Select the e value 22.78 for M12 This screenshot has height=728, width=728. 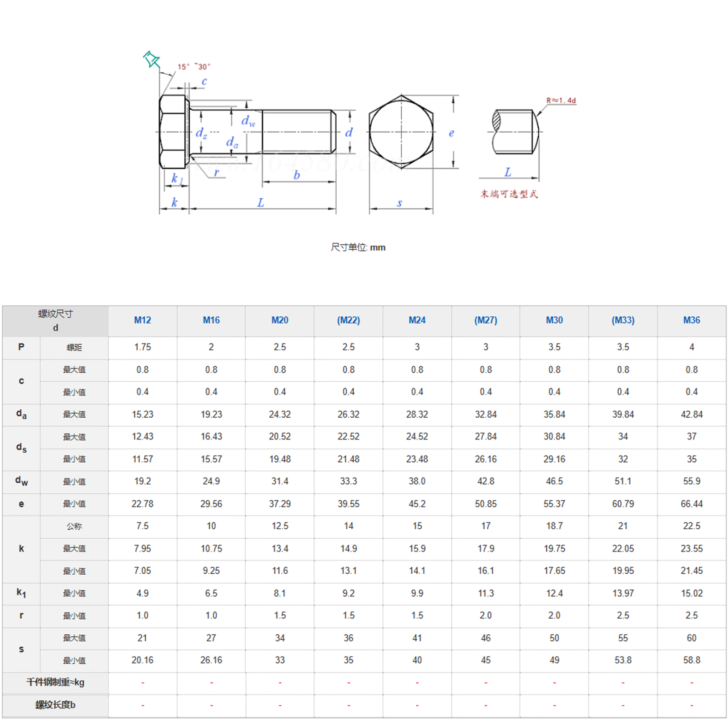pos(142,504)
